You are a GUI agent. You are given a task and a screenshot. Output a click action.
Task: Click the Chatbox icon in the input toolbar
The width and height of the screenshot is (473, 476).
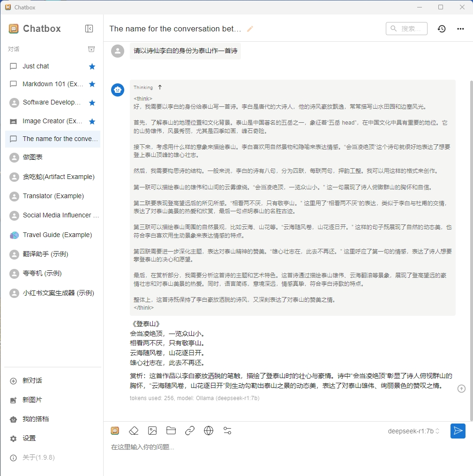point(115,431)
